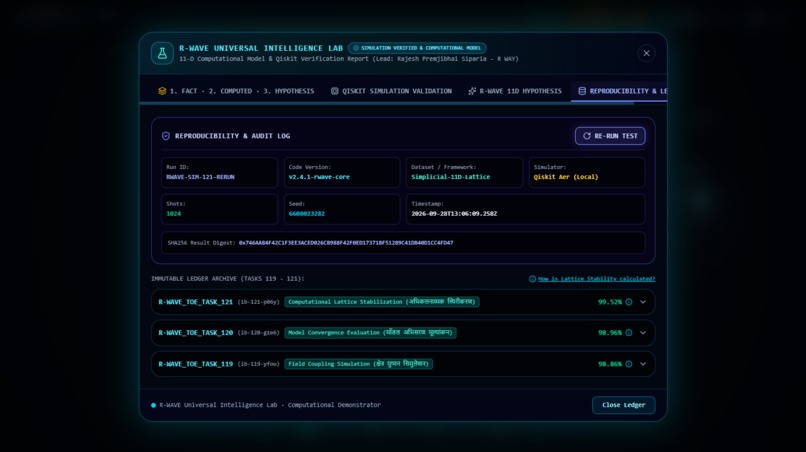Expand the R-WAVE_TOE_TASK_121 row chevron
This screenshot has height=452, width=806.
coord(643,302)
